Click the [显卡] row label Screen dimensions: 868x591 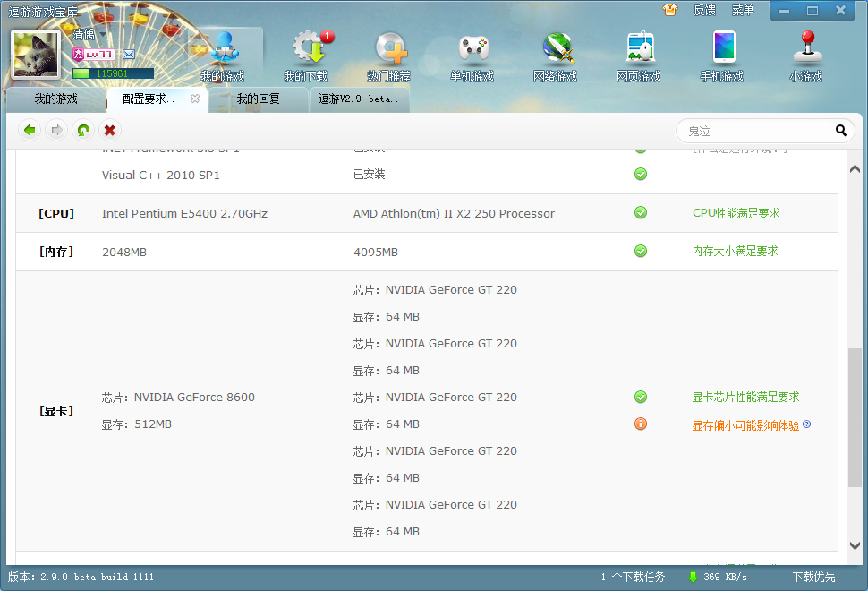(55, 411)
